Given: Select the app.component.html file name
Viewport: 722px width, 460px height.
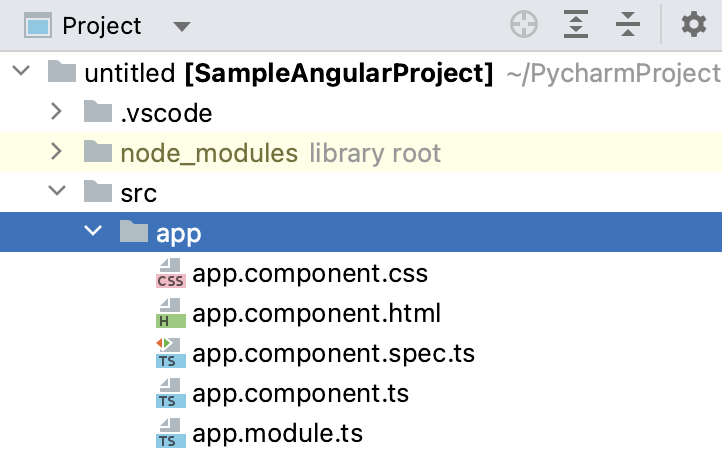Looking at the screenshot, I should [x=316, y=313].
